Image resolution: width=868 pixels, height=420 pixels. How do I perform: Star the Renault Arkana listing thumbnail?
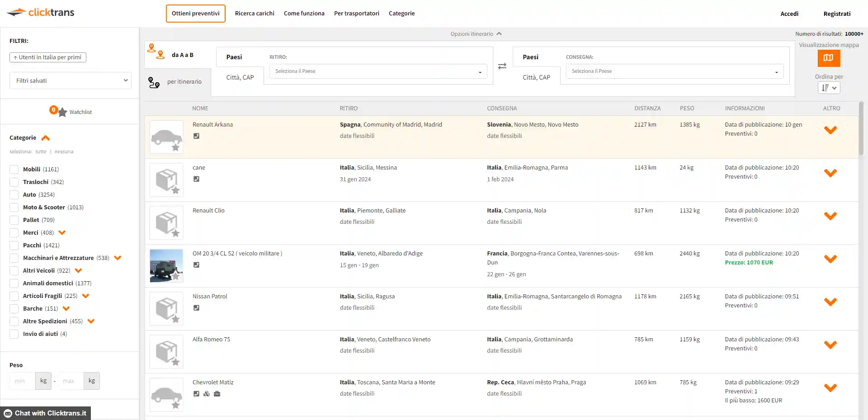click(175, 147)
